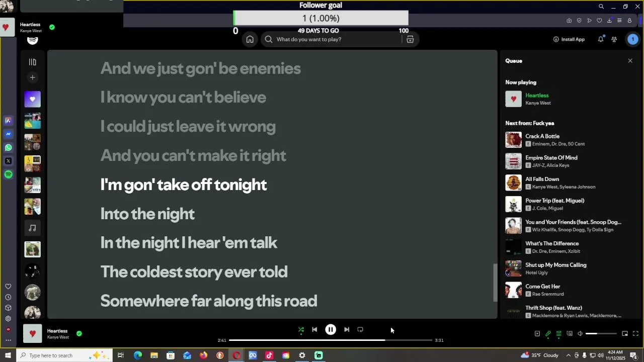Open Windows Start menu

coord(8,355)
